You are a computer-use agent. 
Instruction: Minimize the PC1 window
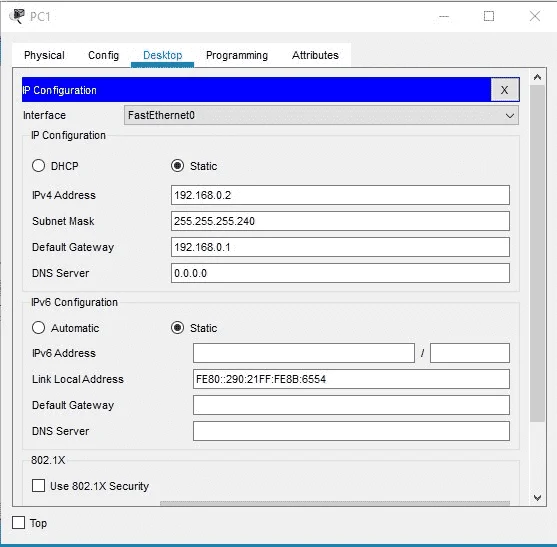pyautogui.click(x=444, y=16)
